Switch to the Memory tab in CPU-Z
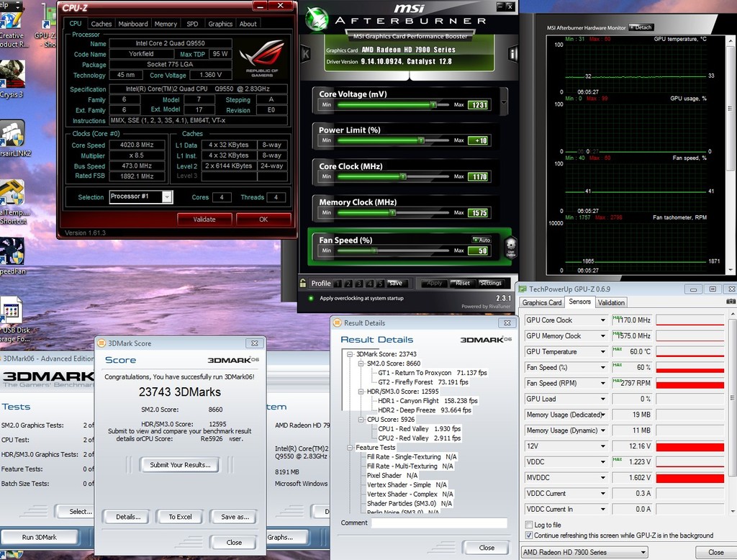Viewport: 737px width, 560px height. (166, 23)
